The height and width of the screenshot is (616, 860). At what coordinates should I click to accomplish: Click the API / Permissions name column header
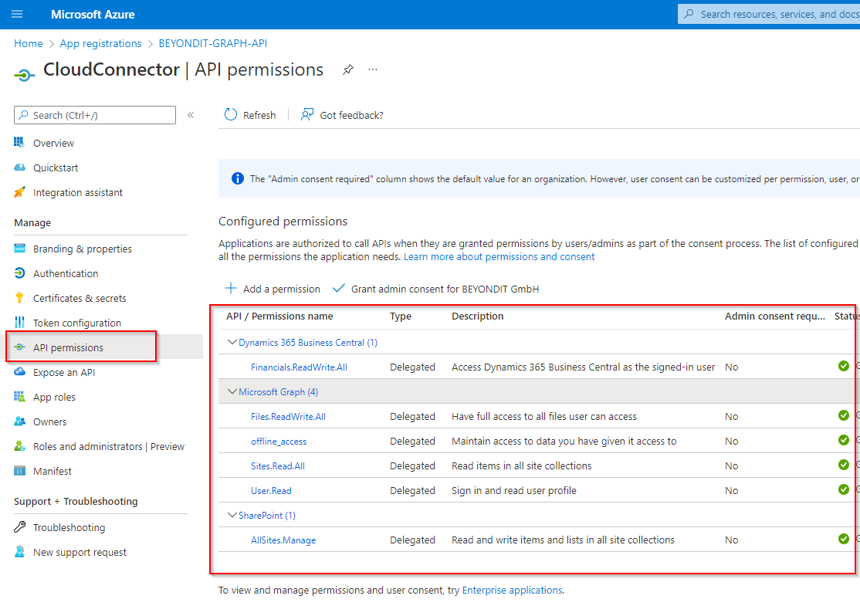pos(279,316)
